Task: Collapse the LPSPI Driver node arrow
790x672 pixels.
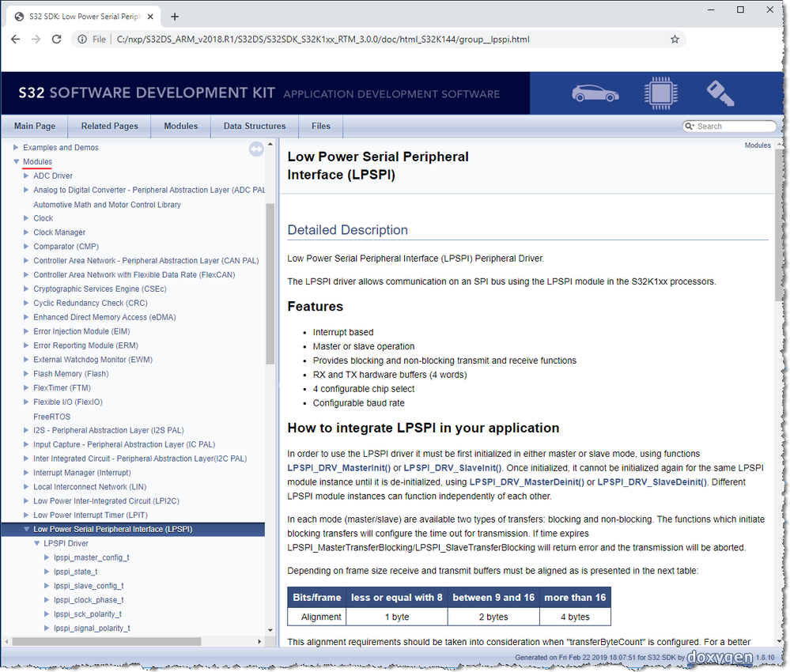Action: point(37,544)
